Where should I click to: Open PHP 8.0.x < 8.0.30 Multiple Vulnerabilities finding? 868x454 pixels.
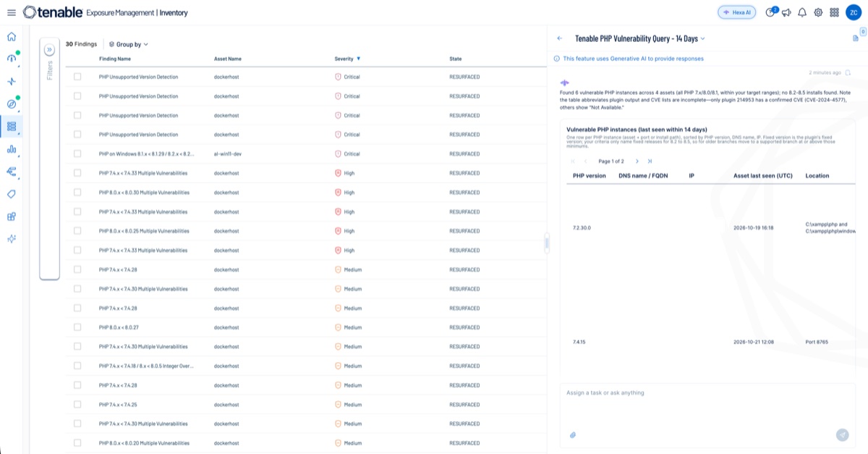(x=145, y=193)
